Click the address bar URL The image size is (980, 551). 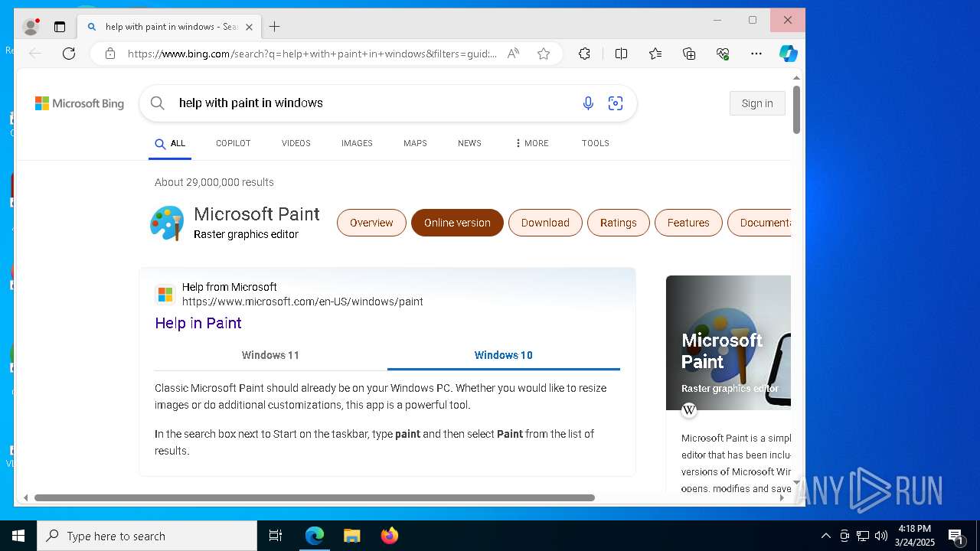312,54
